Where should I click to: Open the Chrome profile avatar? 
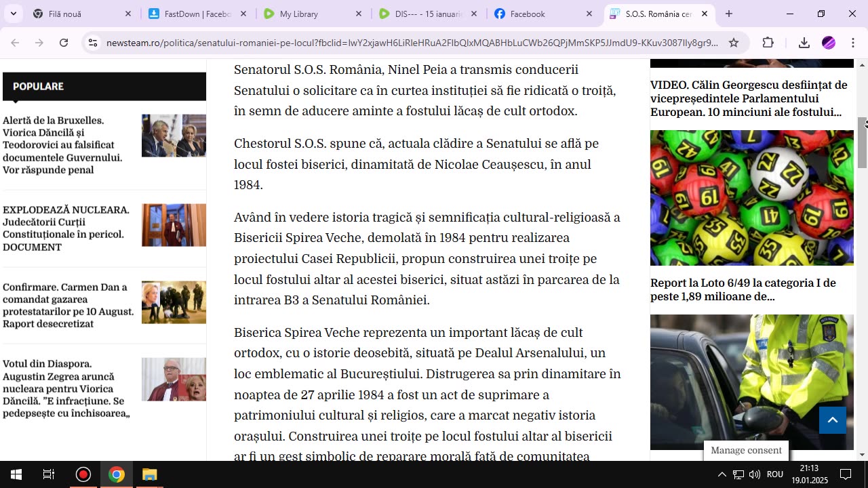(x=829, y=43)
